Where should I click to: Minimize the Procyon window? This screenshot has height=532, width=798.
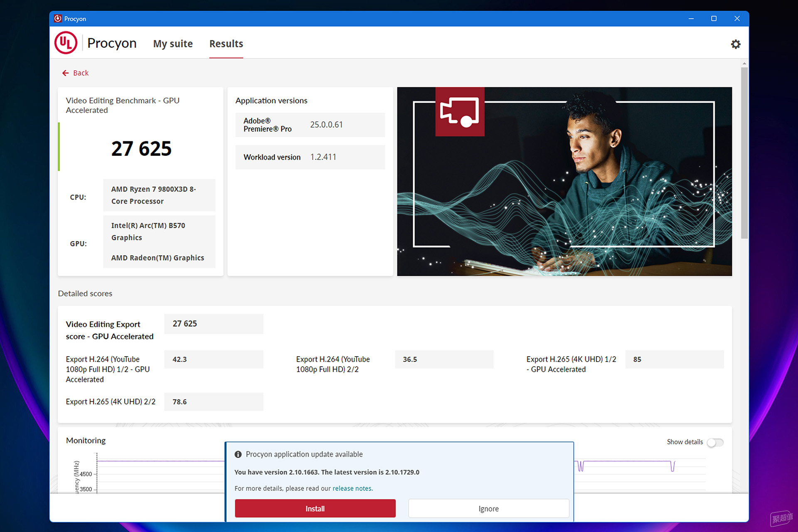(691, 19)
